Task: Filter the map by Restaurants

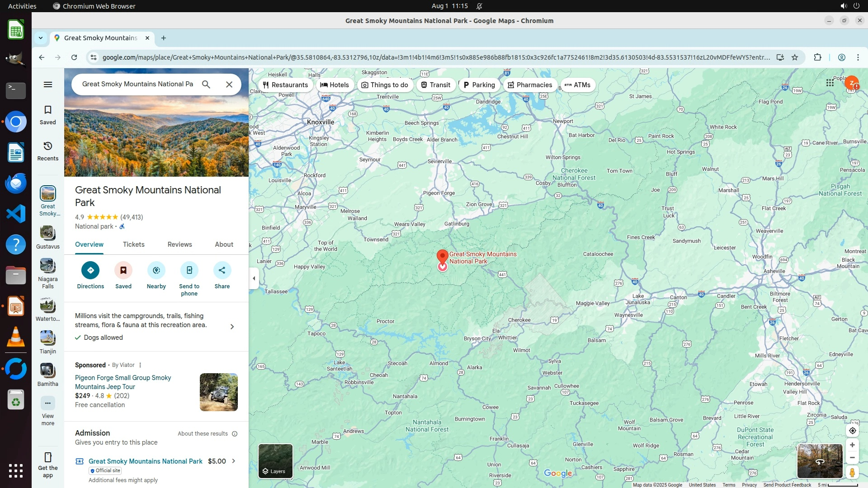Action: point(285,85)
